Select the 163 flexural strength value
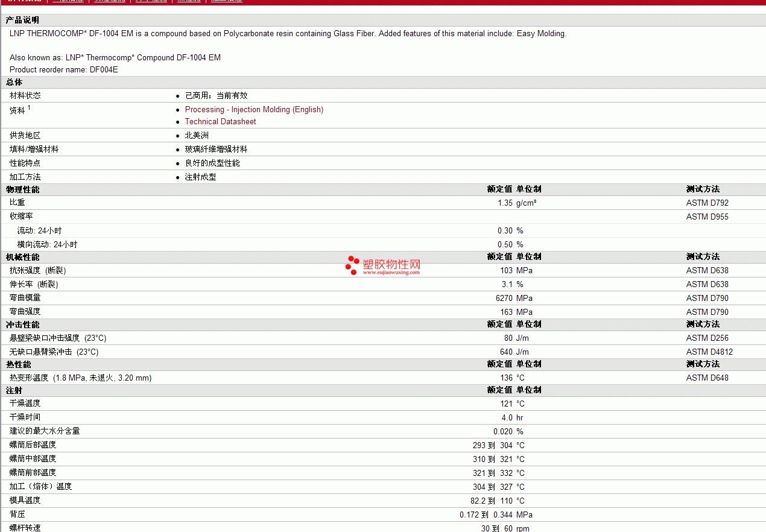 [506, 312]
